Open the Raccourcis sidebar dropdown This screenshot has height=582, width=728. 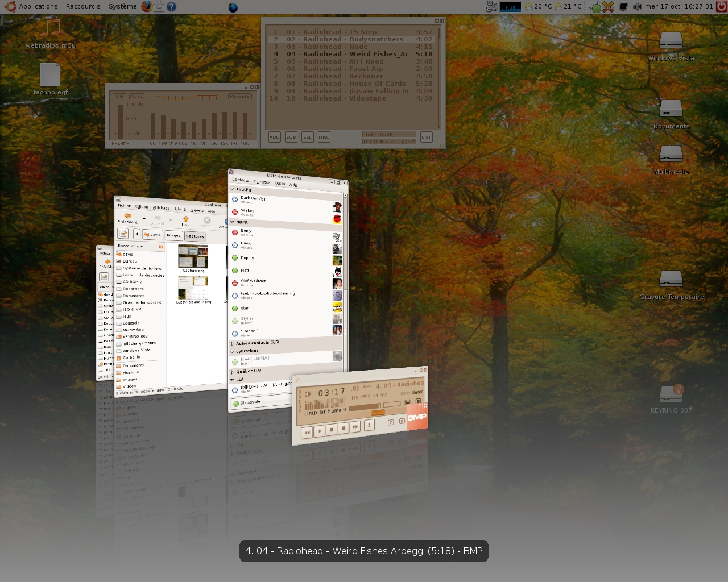click(130, 246)
